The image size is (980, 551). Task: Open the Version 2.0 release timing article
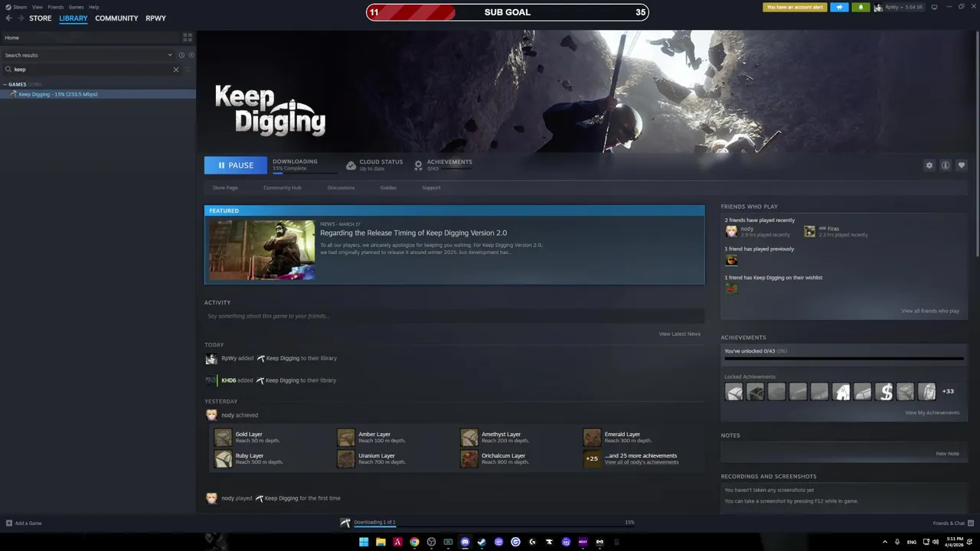413,233
